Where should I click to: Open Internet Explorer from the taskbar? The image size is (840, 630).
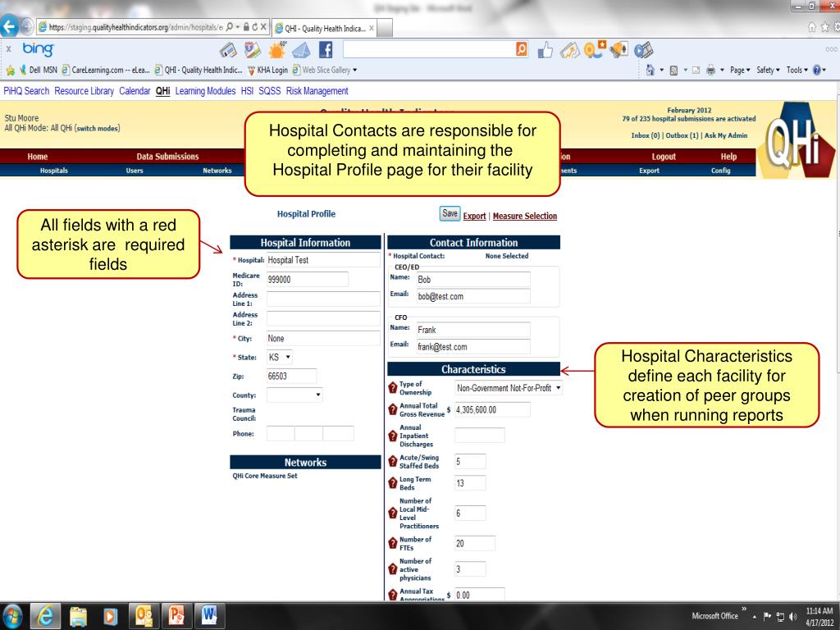click(45, 616)
